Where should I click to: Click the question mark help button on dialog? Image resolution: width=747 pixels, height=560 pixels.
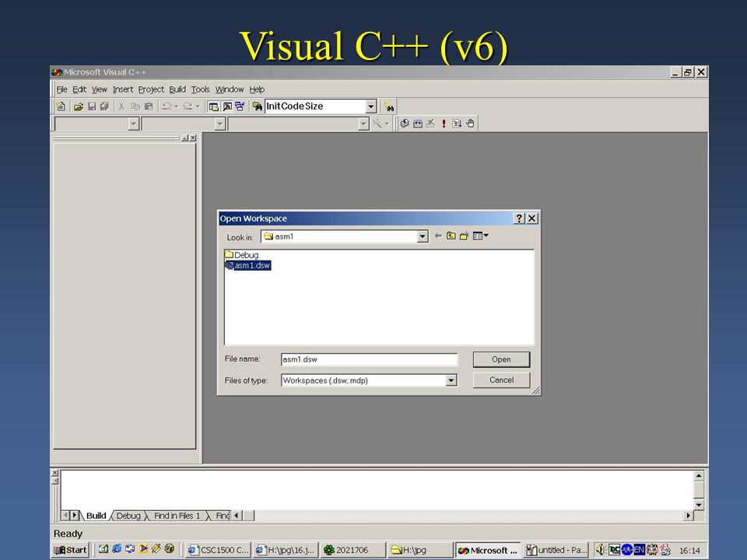519,219
